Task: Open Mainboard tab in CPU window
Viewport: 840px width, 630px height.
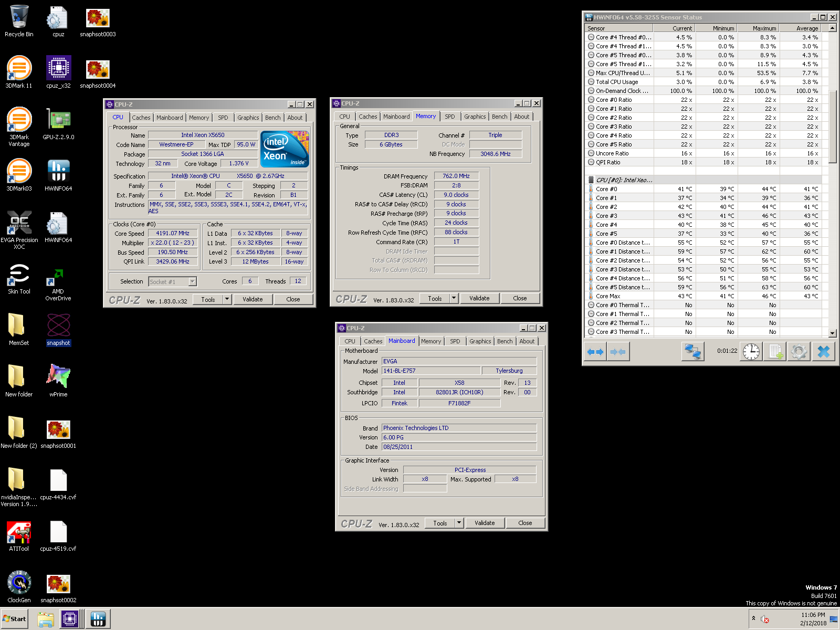Action: tap(170, 118)
